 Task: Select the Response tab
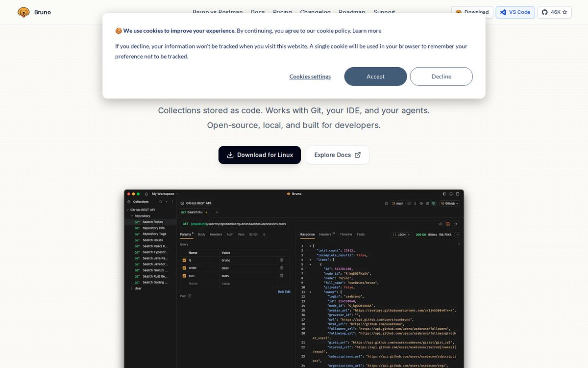[307, 235]
